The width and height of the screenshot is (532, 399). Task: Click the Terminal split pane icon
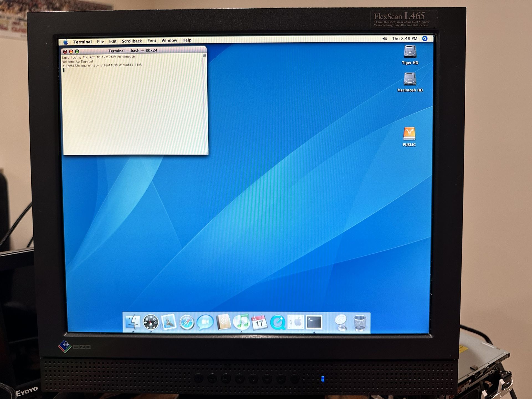pos(204,55)
